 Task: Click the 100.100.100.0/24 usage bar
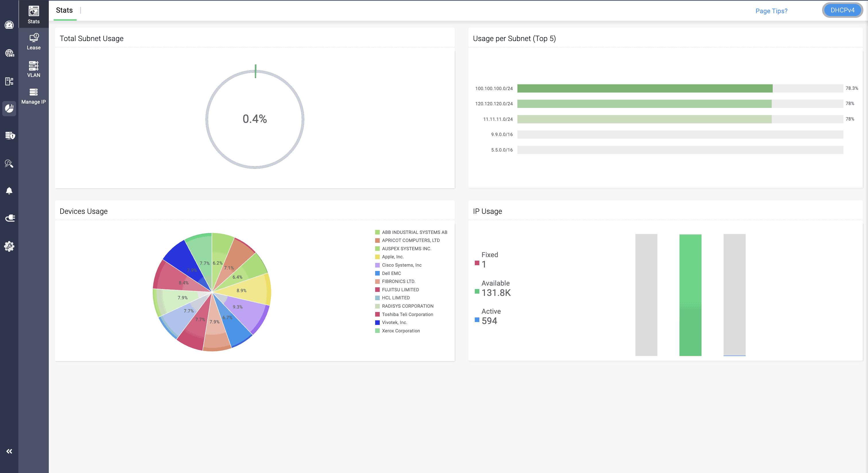click(x=645, y=88)
